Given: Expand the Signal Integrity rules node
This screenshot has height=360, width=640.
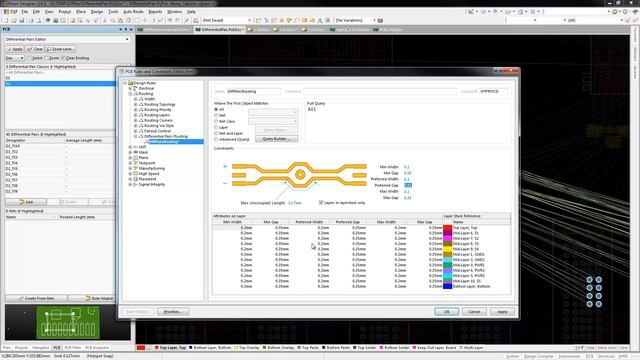Looking at the screenshot, I should tap(130, 184).
